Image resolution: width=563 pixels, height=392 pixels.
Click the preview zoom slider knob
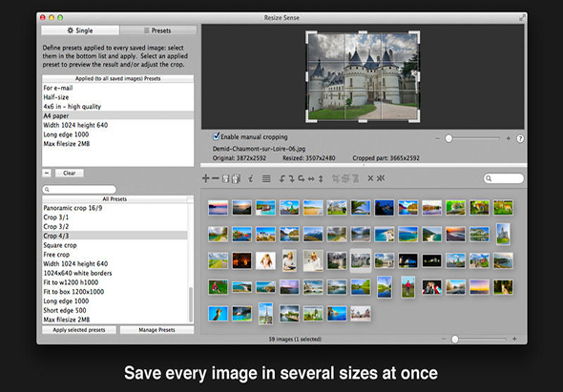[448, 138]
